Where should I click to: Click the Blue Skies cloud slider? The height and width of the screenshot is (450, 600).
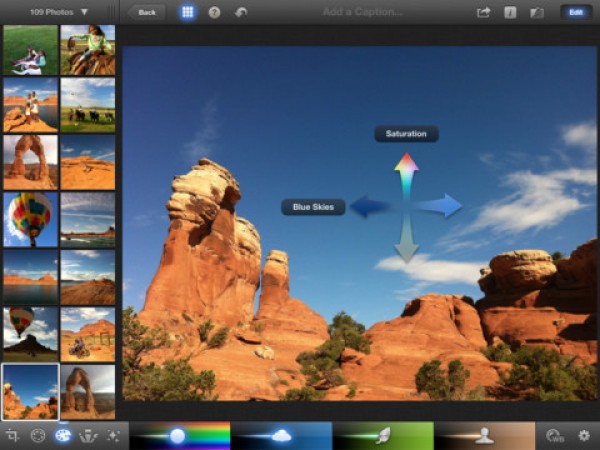click(281, 435)
